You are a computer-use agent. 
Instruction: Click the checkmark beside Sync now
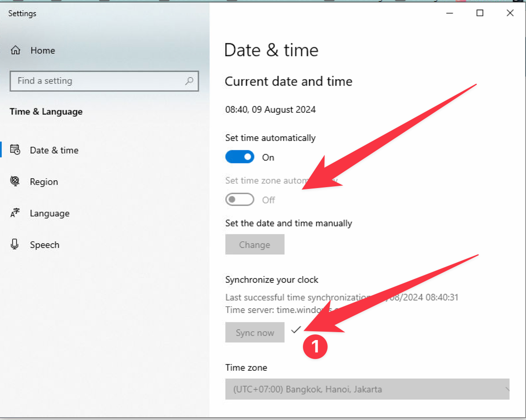pyautogui.click(x=296, y=330)
